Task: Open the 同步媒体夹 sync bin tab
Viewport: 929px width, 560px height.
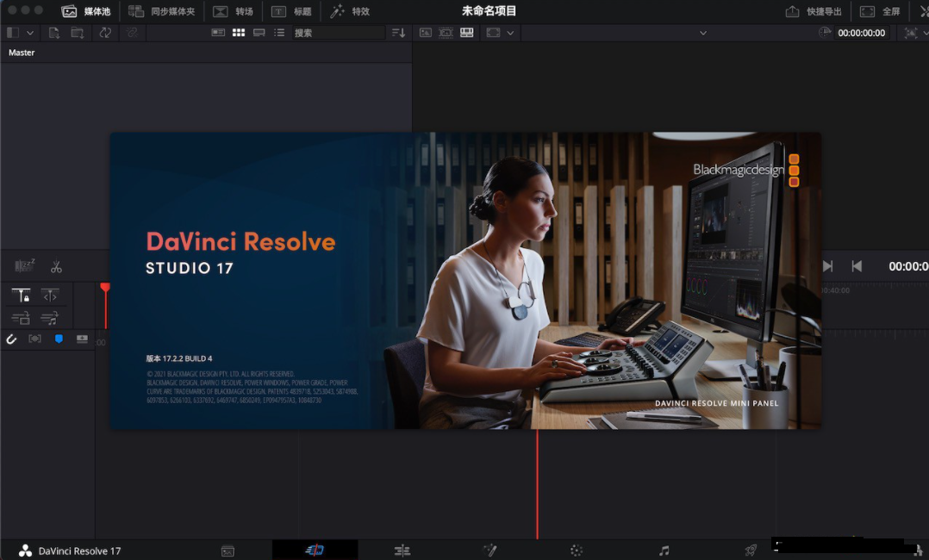Action: tap(162, 11)
